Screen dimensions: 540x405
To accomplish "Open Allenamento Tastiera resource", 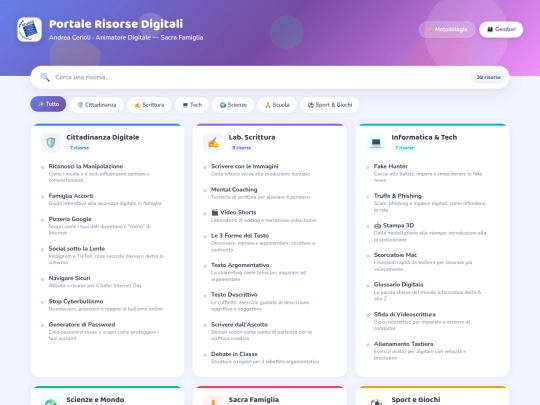I will 432,351.
